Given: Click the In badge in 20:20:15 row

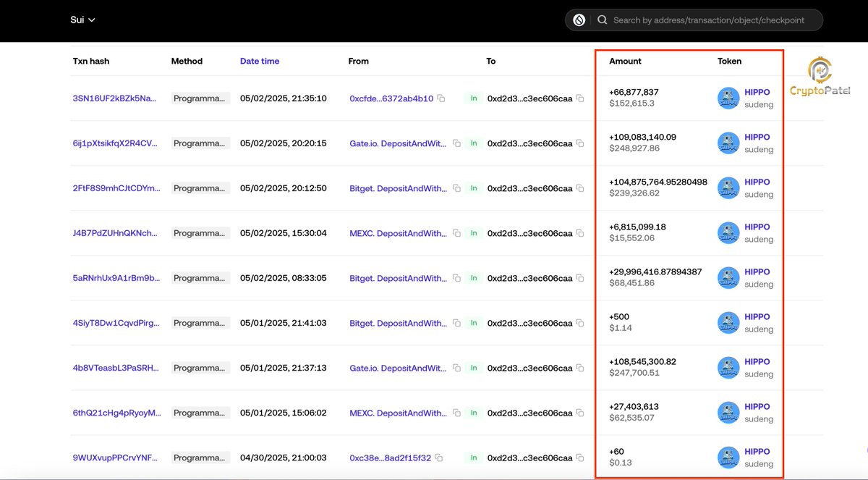Looking at the screenshot, I should click(474, 143).
